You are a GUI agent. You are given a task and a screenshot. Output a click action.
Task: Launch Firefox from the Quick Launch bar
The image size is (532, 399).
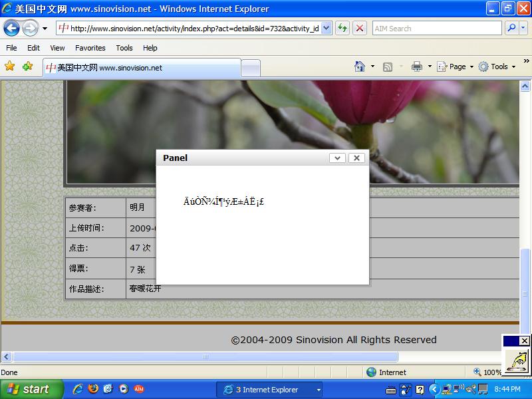[x=92, y=389]
